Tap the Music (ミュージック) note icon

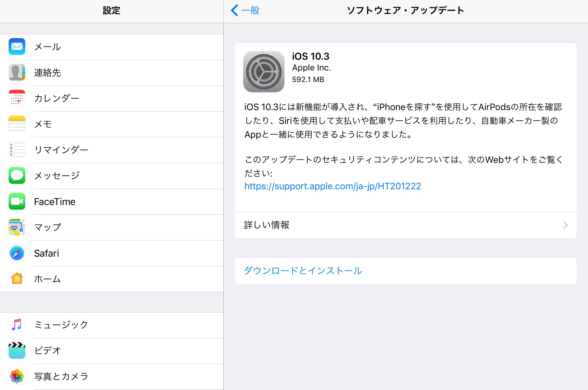click(17, 325)
